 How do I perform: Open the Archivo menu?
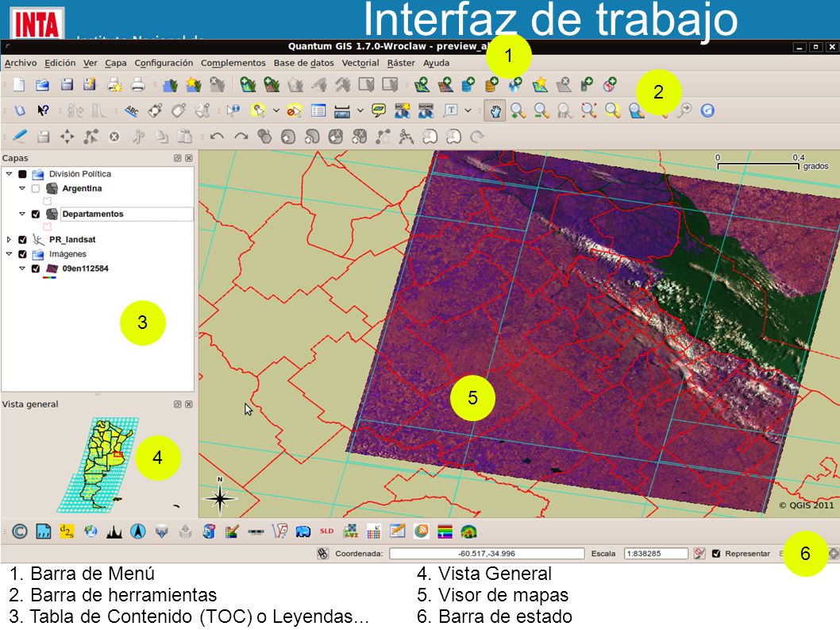(x=21, y=63)
